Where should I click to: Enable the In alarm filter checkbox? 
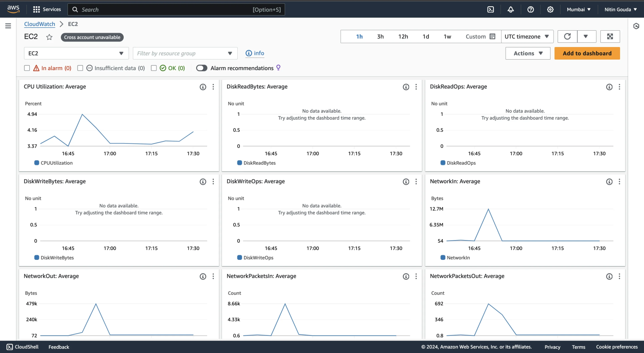pyautogui.click(x=27, y=68)
